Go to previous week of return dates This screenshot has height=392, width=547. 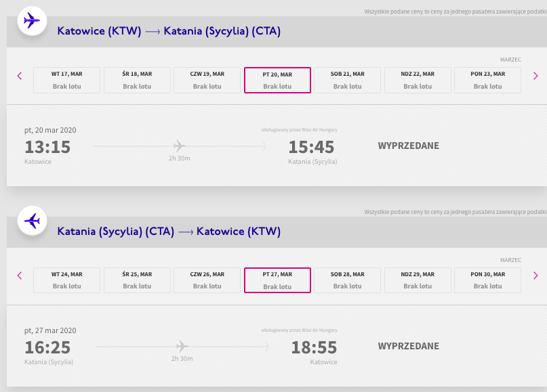(x=20, y=276)
